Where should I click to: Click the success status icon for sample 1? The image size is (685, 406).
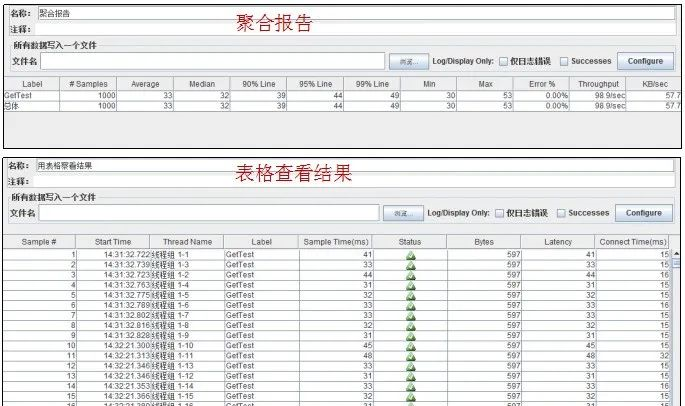(411, 255)
